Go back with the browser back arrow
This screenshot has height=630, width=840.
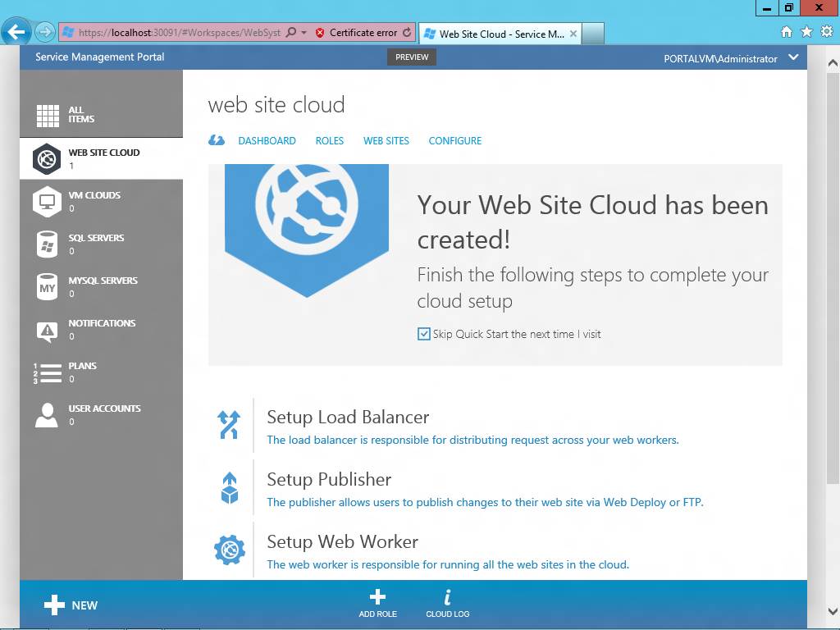[x=16, y=32]
